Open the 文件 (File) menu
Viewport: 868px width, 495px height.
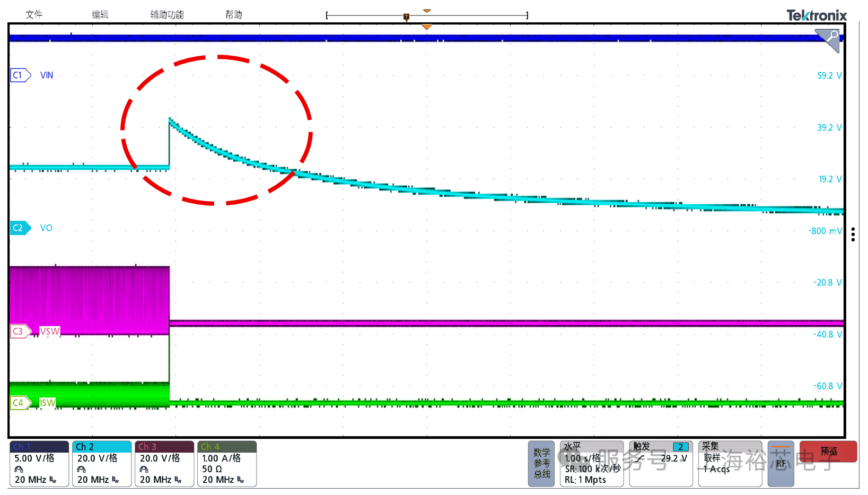point(34,14)
